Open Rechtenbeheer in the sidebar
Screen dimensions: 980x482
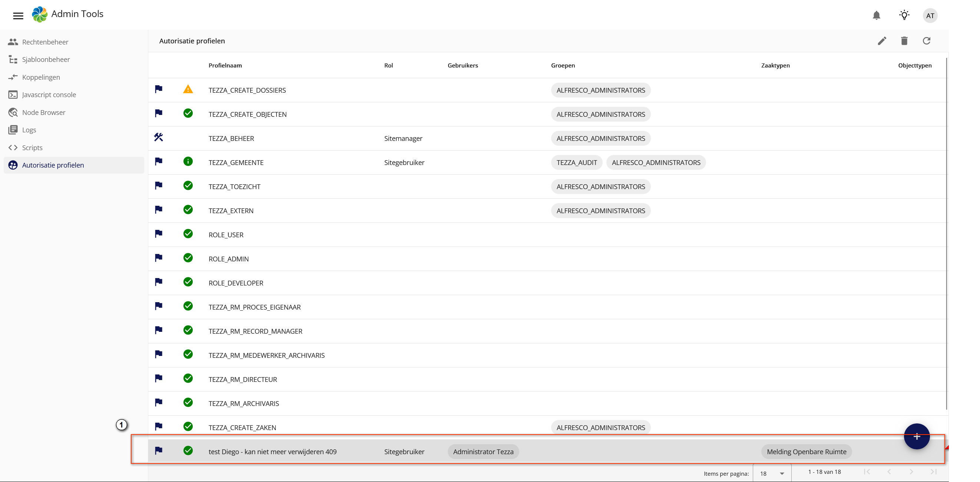(74, 42)
